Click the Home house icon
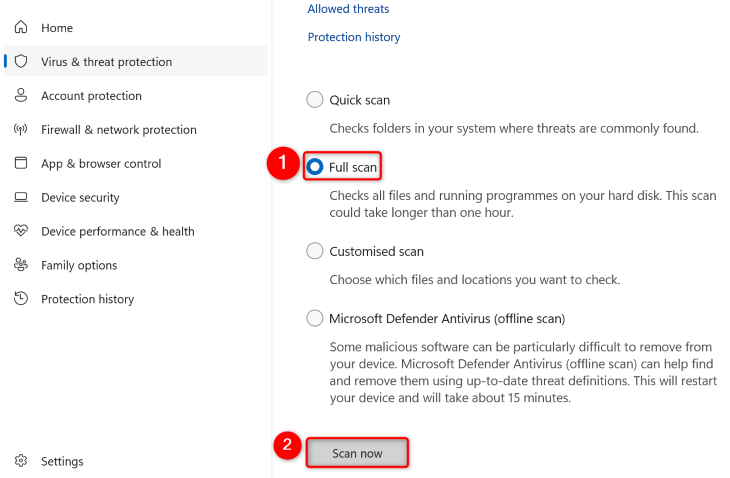730x478 pixels. click(x=20, y=28)
